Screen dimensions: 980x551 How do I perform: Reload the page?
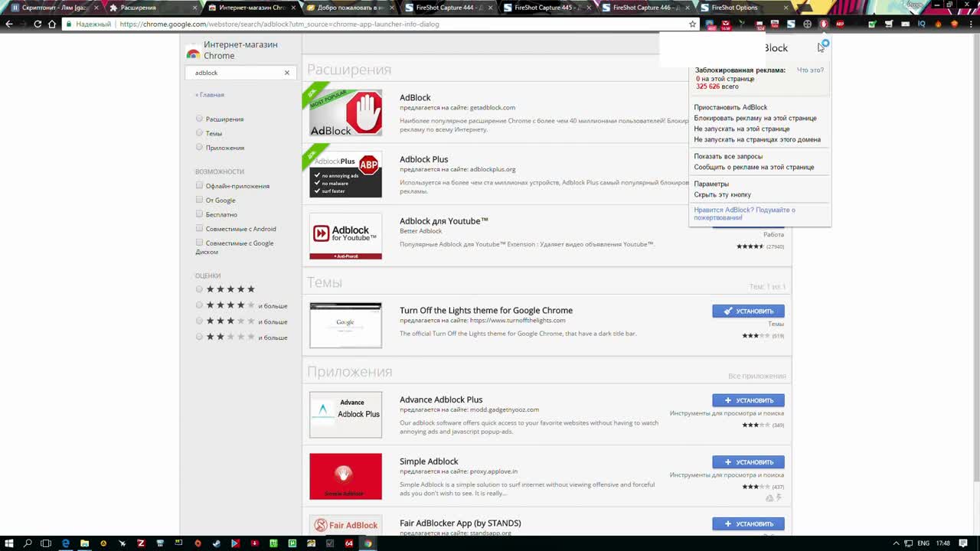pyautogui.click(x=38, y=24)
